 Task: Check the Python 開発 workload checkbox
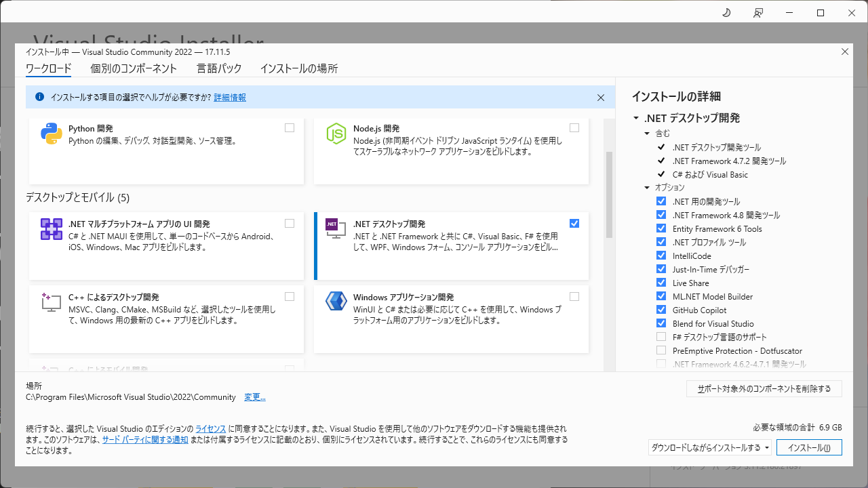point(290,127)
